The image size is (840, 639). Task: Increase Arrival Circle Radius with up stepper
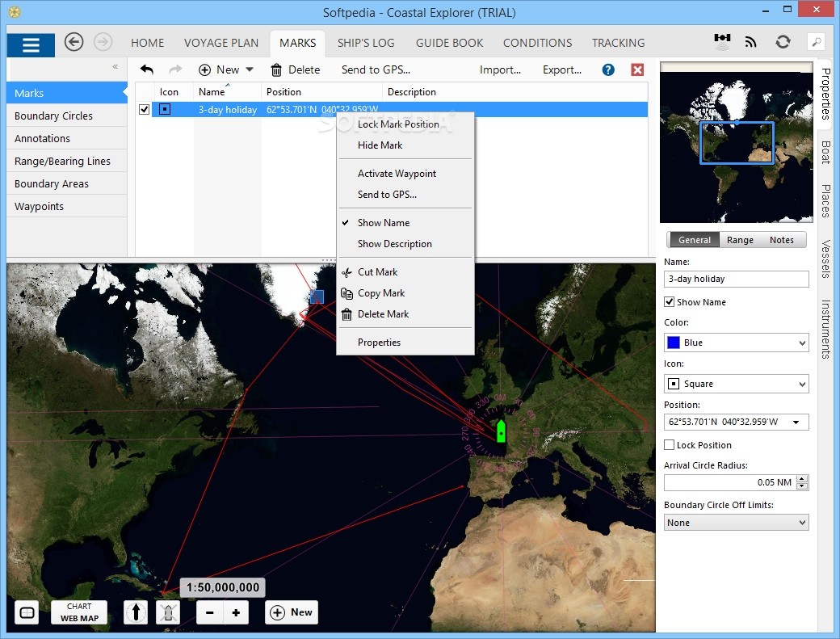(x=802, y=479)
